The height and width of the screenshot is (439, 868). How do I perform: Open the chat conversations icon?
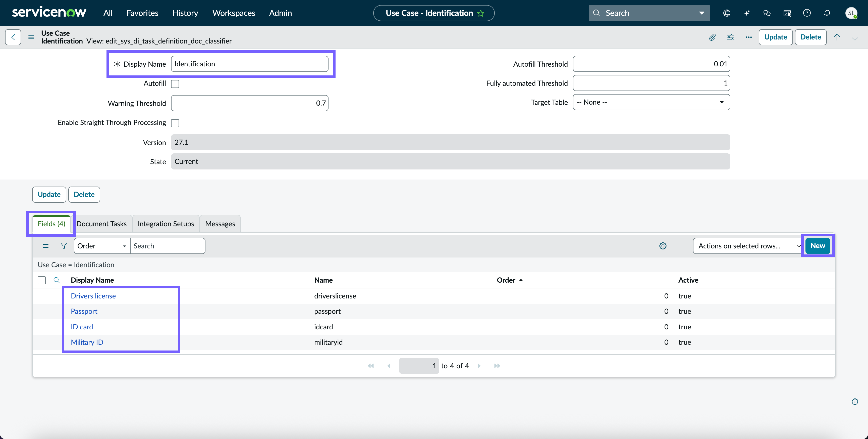[x=767, y=13]
